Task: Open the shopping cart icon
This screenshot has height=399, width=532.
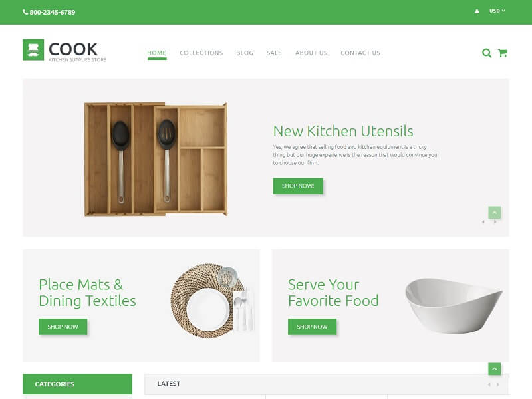Action: 503,53
